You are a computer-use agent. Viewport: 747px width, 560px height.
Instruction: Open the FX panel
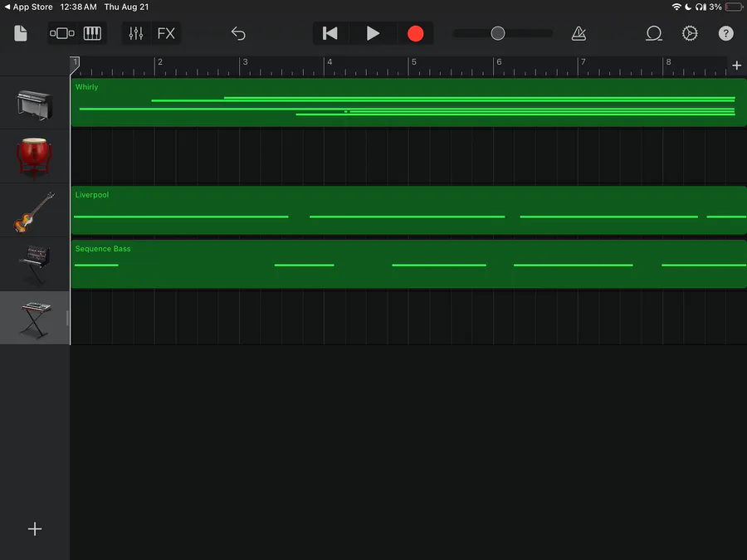pyautogui.click(x=166, y=33)
